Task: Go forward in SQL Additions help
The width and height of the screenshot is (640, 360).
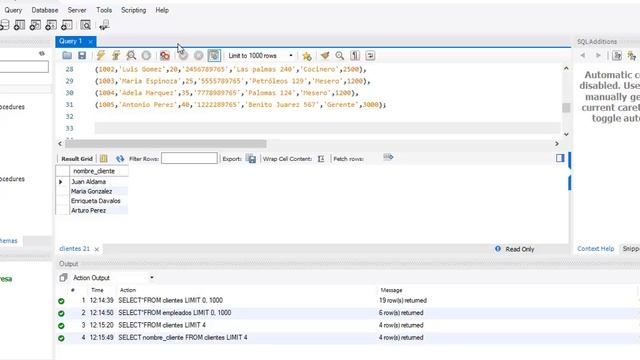Action: 598,55
